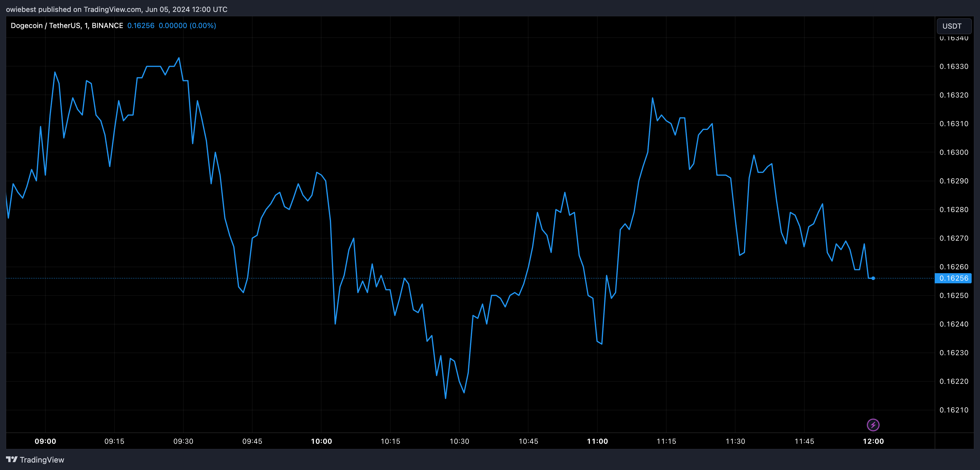
Task: Click the 11:00 time axis label
Action: point(597,441)
